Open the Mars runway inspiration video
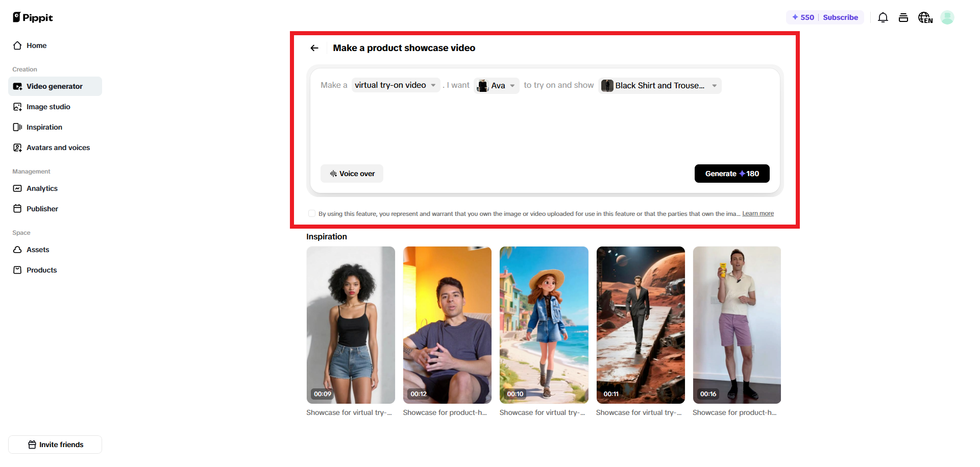 pyautogui.click(x=641, y=325)
